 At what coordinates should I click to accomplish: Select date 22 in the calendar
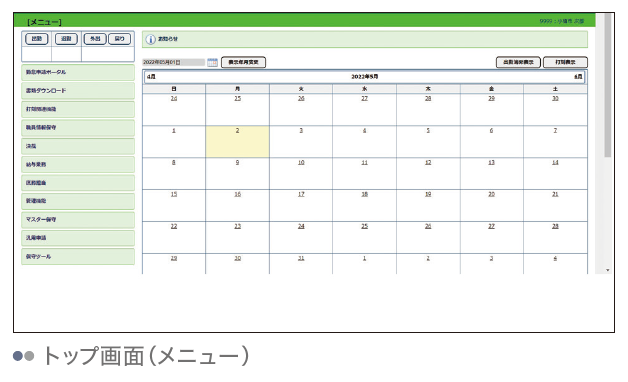coord(174,226)
